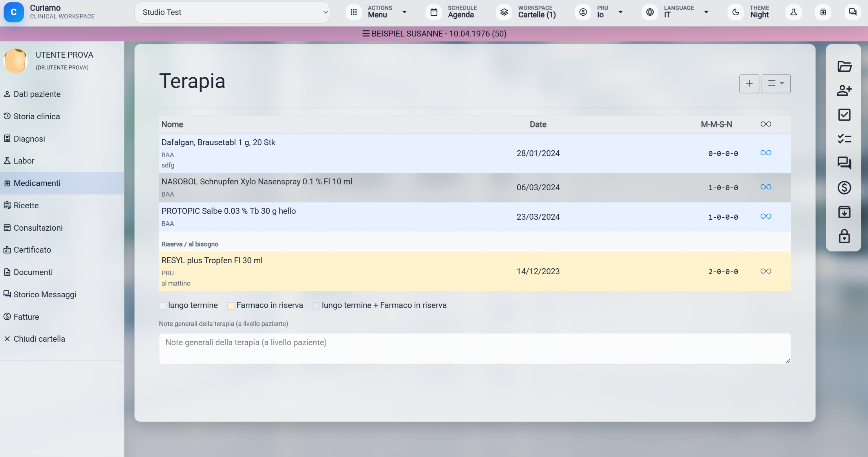This screenshot has width=868, height=457.
Task: Open the checkbox task icon in right toolbar
Action: [844, 115]
